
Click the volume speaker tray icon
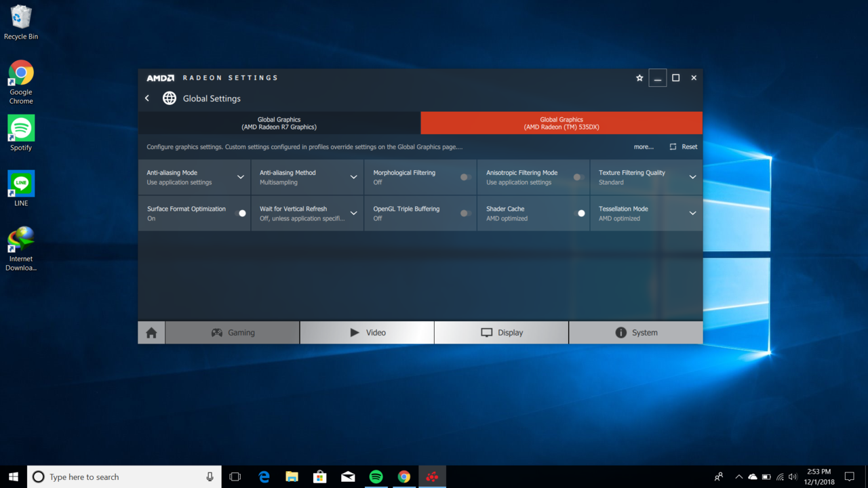pyautogui.click(x=793, y=476)
